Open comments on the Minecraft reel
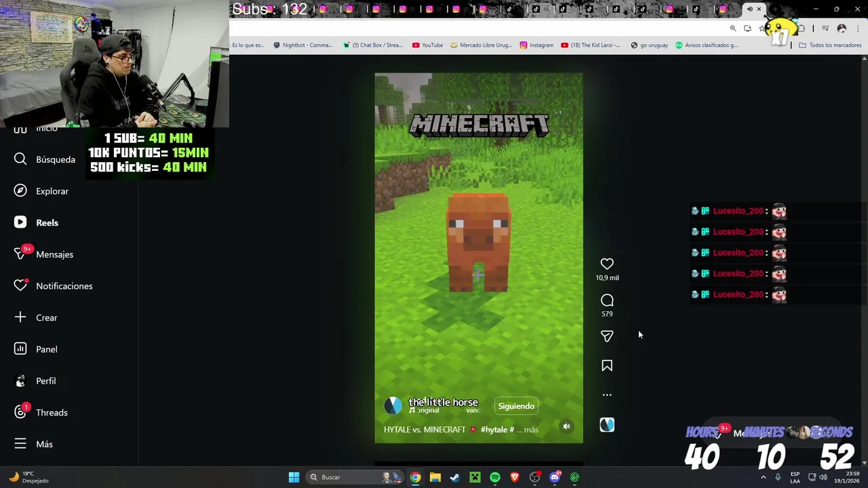 pos(607,300)
